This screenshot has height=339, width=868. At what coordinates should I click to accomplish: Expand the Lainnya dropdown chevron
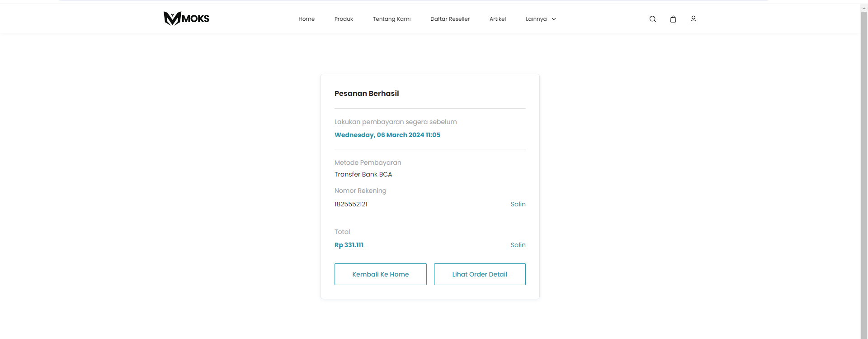tap(553, 19)
